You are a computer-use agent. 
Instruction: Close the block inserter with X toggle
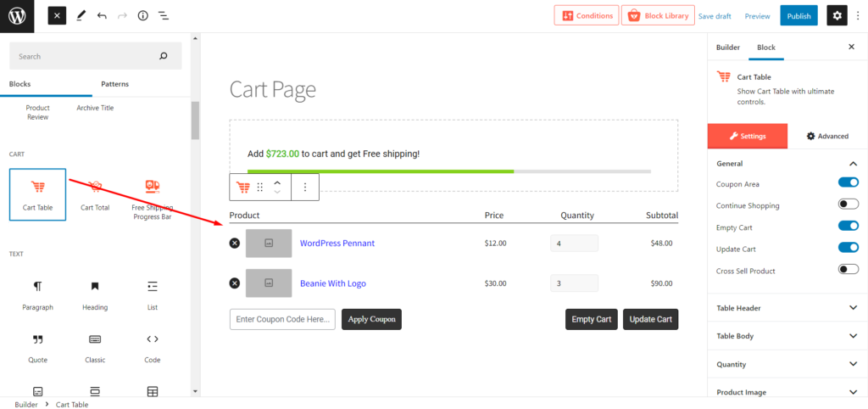[x=57, y=16]
